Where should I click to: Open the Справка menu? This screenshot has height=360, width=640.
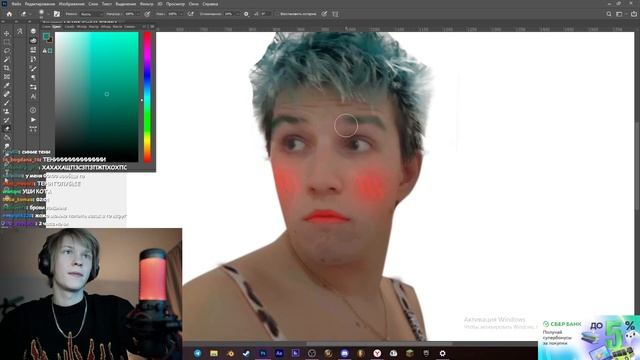210,4
